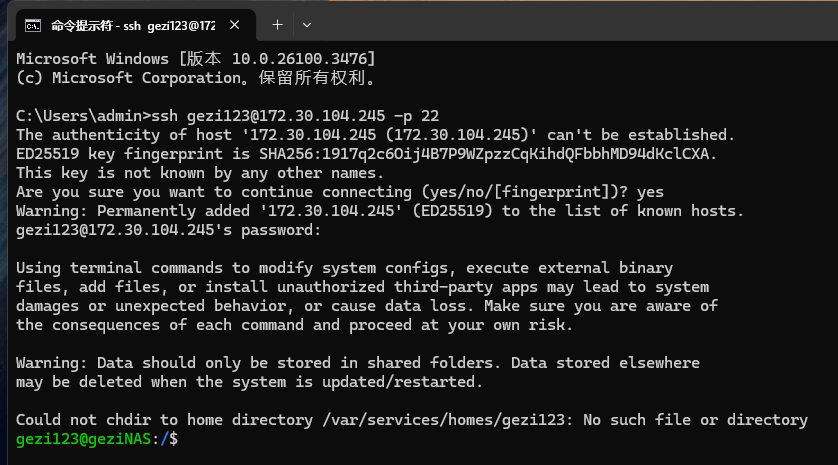This screenshot has height=465, width=838.
Task: Close the ssh gezi123 terminal tab
Action: [235, 25]
